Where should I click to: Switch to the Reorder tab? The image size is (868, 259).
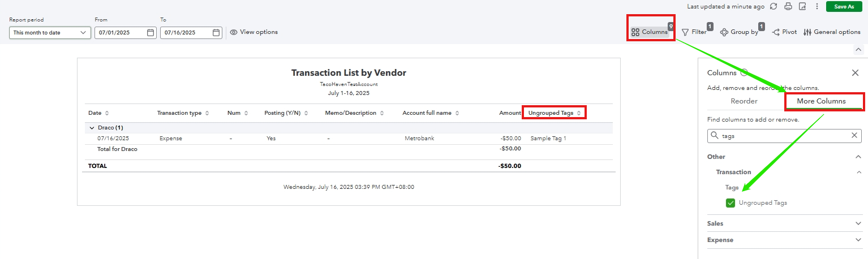(744, 101)
